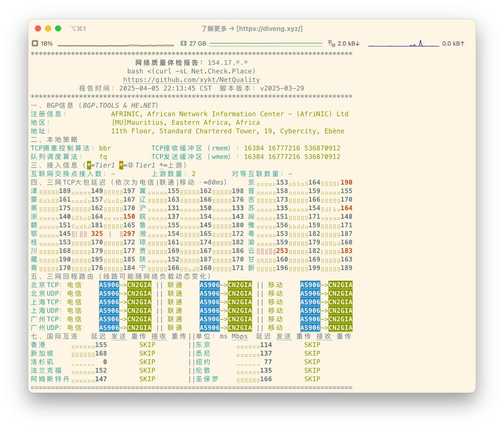The height and width of the screenshot is (430, 504).
Task: Click the memory icon beside 27 GB
Action: [x=184, y=44]
